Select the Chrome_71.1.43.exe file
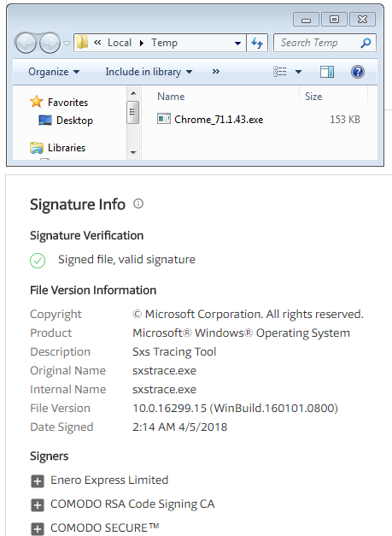 click(210, 120)
